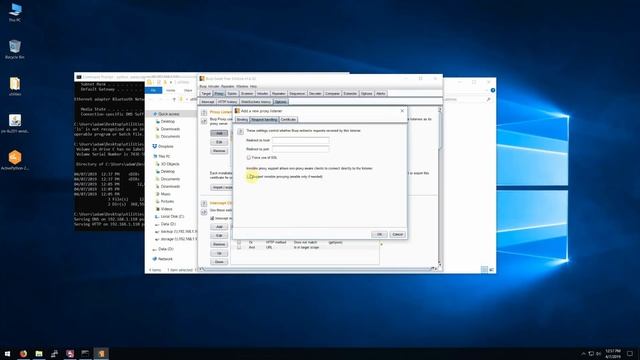640x360 pixels.
Task: Open the Java installer desktop icon
Action: [x=15, y=123]
